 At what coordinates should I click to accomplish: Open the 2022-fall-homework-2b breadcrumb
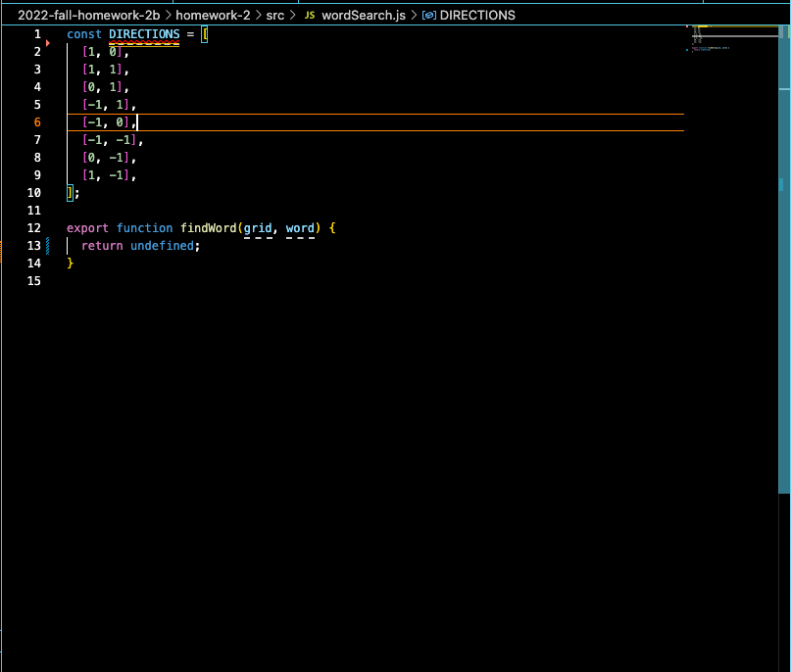(89, 15)
